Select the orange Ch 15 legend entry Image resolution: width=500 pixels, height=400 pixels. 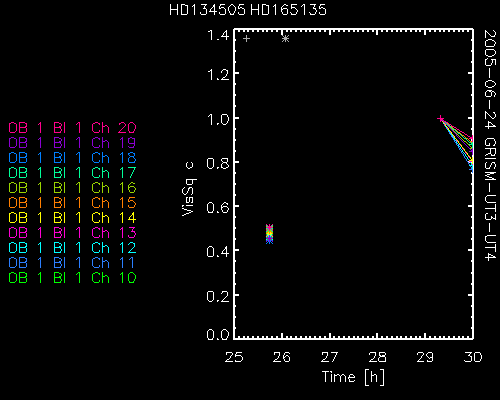click(x=72, y=203)
